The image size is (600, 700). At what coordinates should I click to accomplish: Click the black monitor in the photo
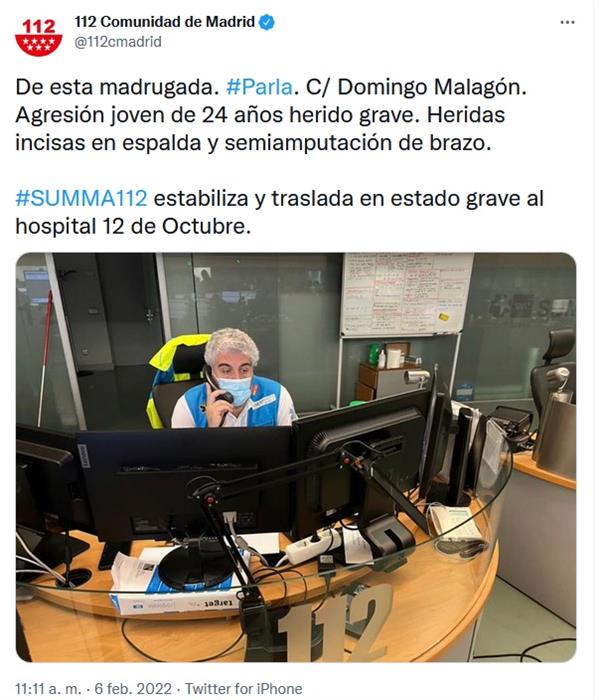point(185,480)
